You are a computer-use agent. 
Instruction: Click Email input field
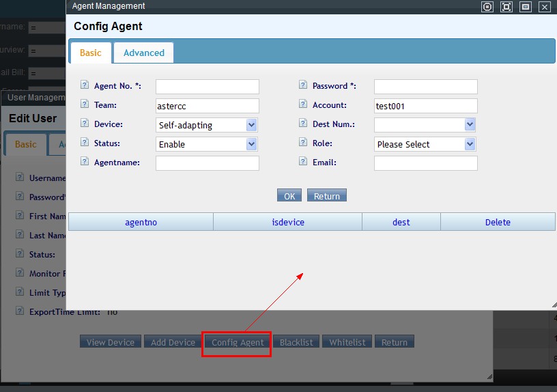pos(425,163)
